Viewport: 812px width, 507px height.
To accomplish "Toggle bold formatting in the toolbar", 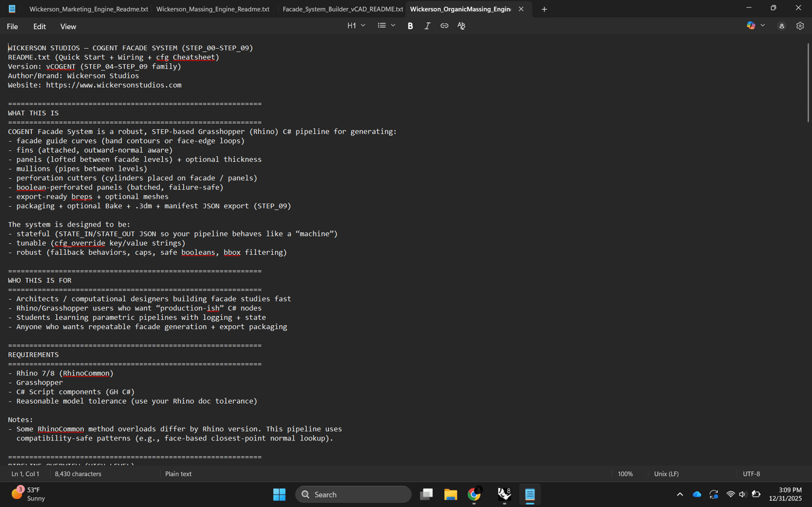I will pyautogui.click(x=410, y=26).
